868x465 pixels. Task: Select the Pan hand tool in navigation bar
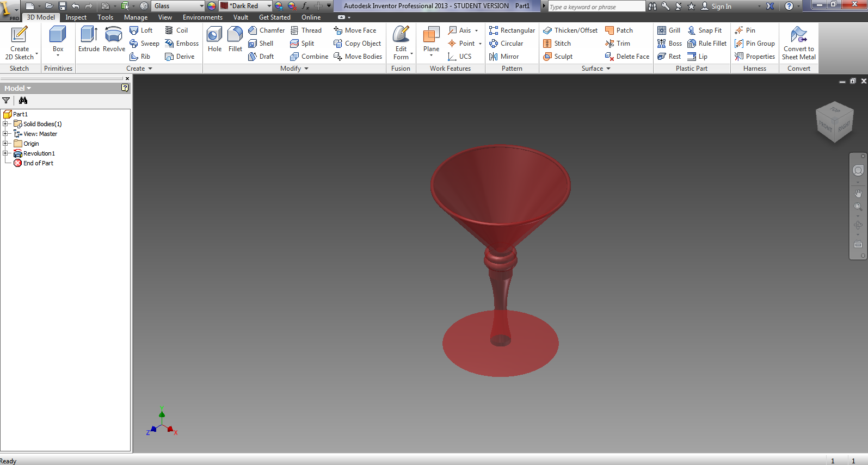858,193
